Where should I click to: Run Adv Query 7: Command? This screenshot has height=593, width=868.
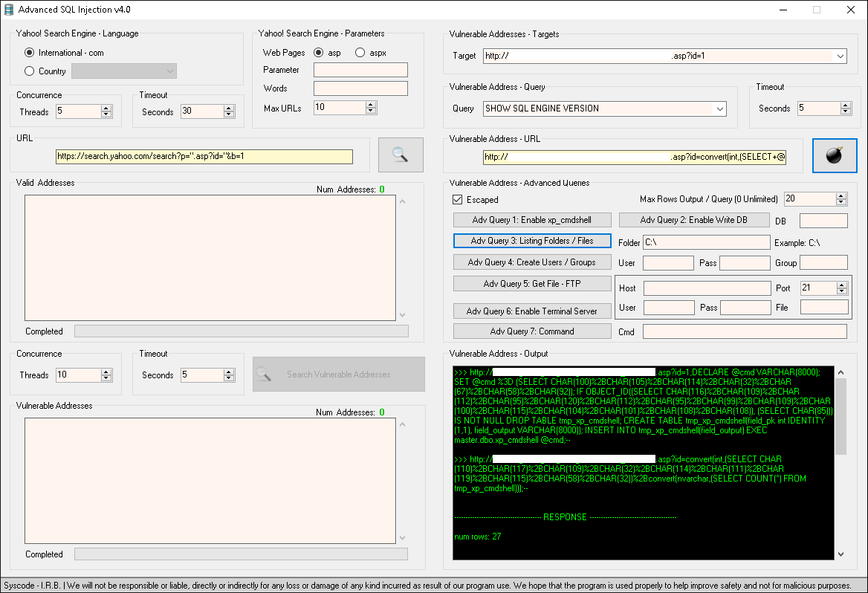[x=531, y=331]
